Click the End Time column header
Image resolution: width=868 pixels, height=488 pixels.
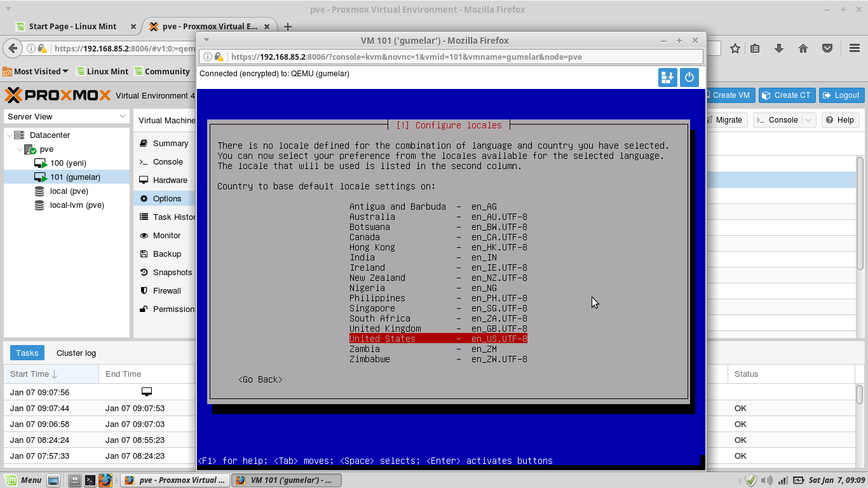(146, 374)
